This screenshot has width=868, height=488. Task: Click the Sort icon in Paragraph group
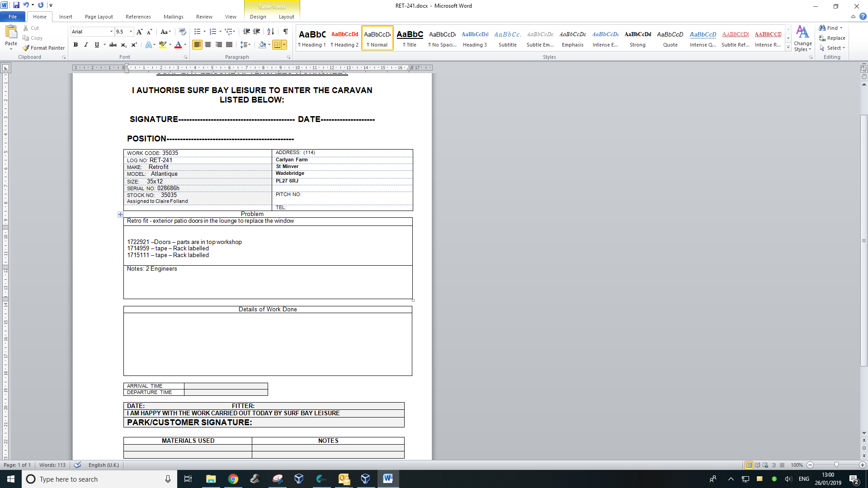click(270, 32)
